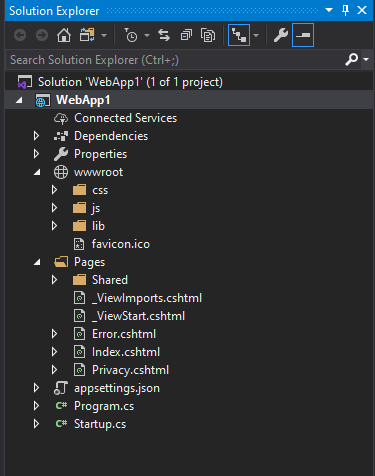Go to Home view in Solution Explorer
This screenshot has height=476, width=375.
tap(64, 35)
